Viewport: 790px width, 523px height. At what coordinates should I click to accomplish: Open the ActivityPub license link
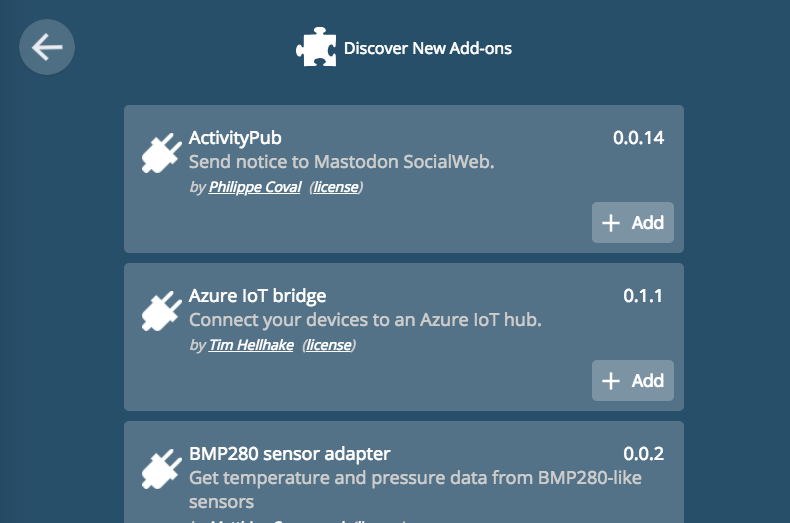tap(336, 187)
